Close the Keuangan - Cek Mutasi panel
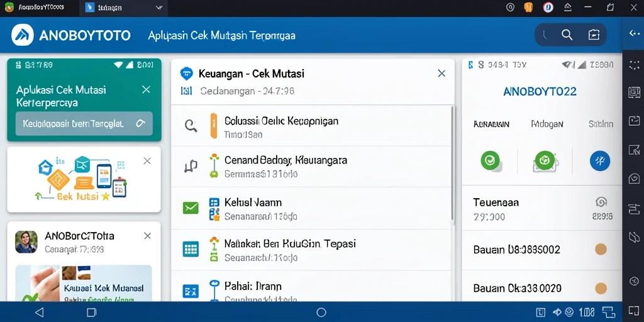The height and width of the screenshot is (322, 644). [441, 74]
